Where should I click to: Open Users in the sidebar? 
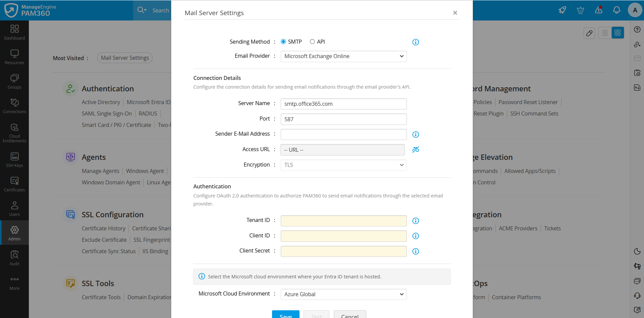click(x=14, y=209)
